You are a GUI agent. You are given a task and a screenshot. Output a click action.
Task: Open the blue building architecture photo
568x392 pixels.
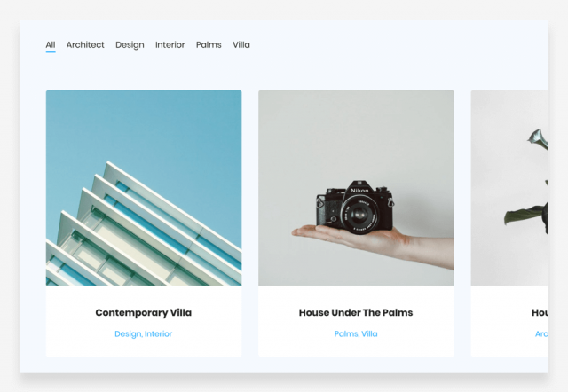coord(144,188)
